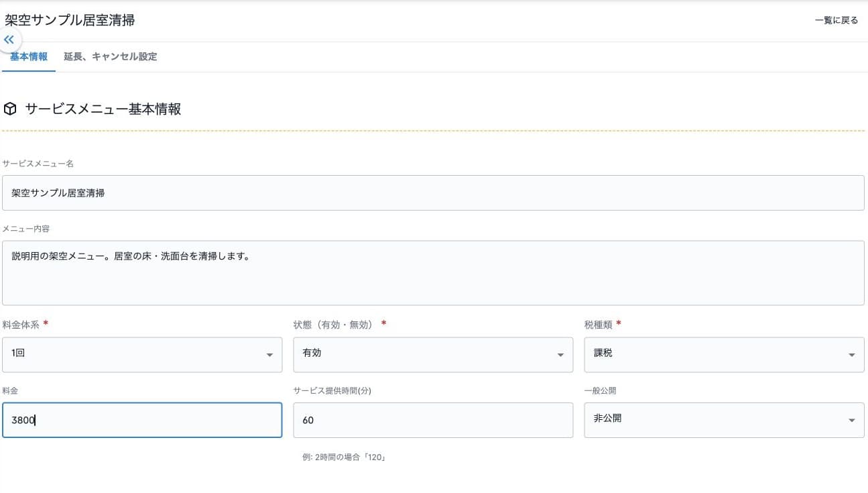
Task: Open the 料金体系 dropdown showing 1回
Action: tap(142, 354)
